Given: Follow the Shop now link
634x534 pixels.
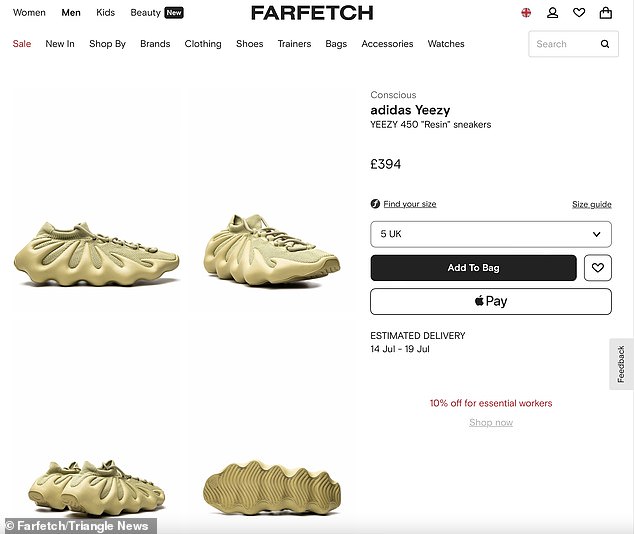Looking at the screenshot, I should (491, 422).
